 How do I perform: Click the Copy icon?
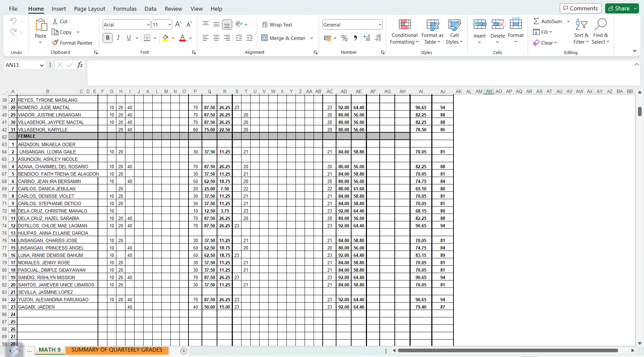coord(55,32)
